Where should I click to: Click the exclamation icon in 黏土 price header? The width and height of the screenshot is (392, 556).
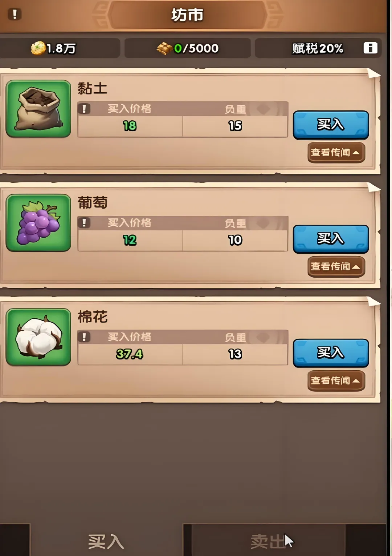(84, 109)
